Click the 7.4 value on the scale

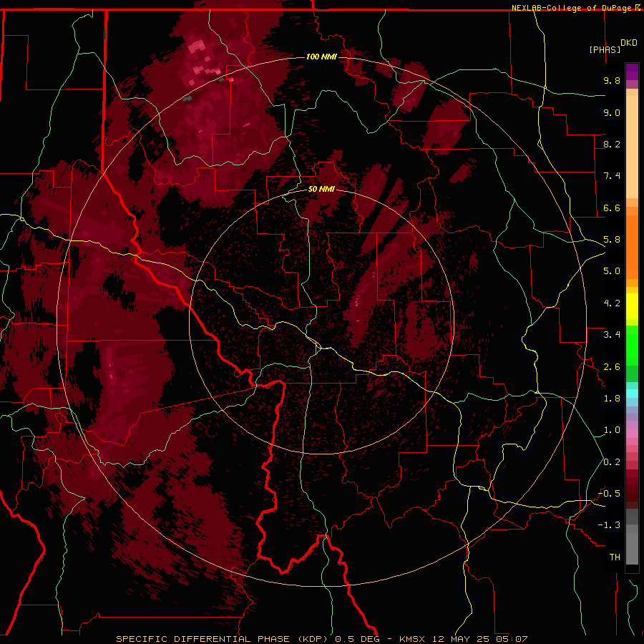(x=612, y=176)
